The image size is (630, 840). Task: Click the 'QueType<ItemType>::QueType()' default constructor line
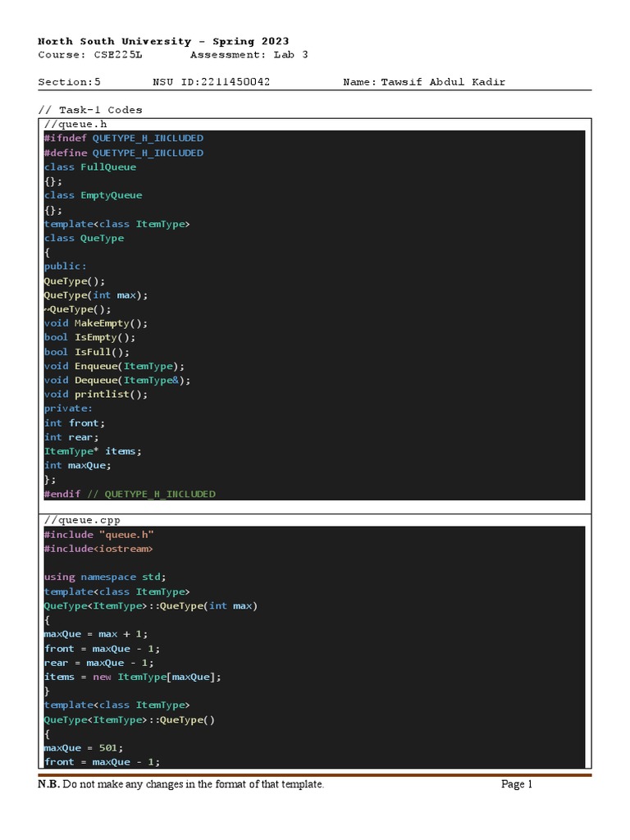point(129,720)
